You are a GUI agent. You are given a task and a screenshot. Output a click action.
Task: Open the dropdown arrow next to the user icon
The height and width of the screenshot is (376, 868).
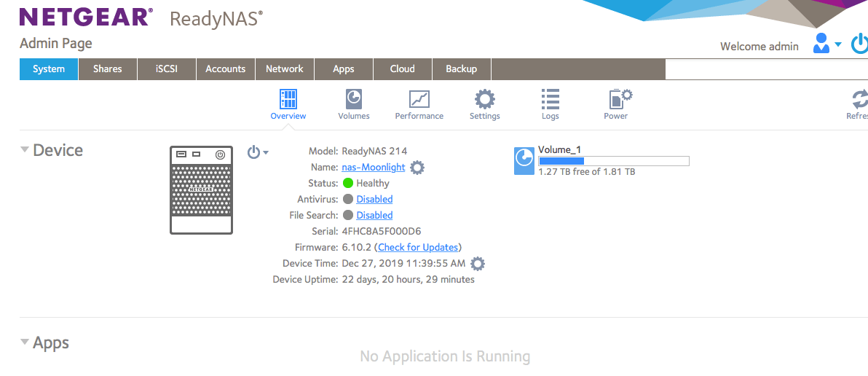[x=837, y=44]
